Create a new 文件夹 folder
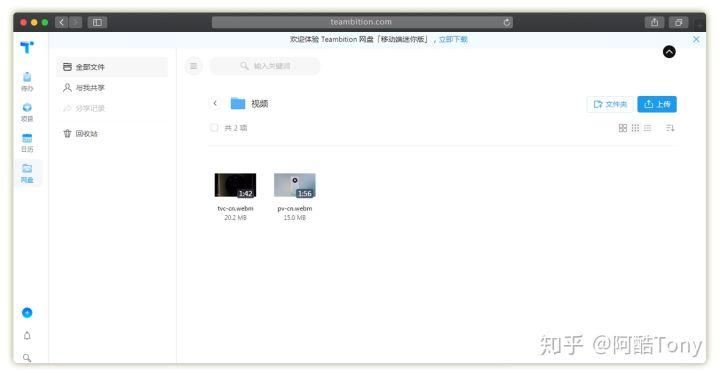This screenshot has height=377, width=720. click(x=610, y=104)
